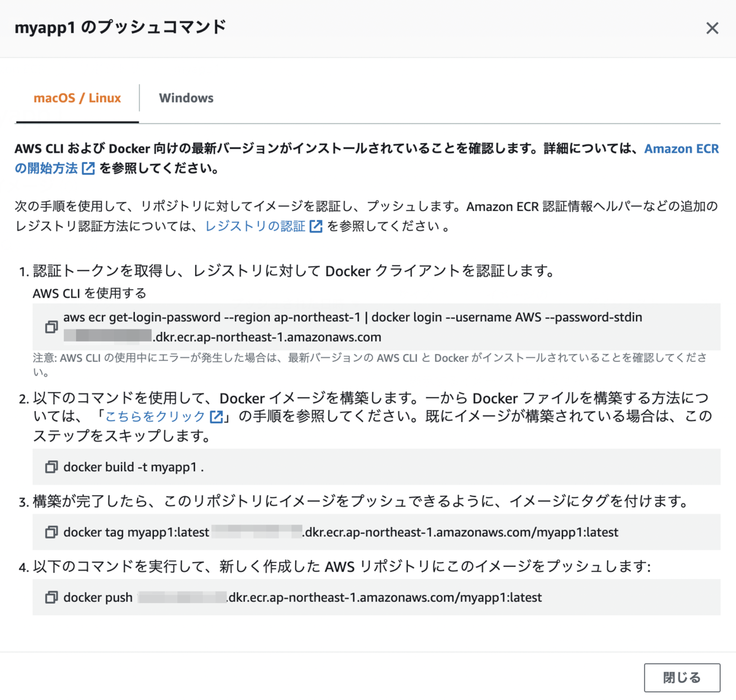Click the external-link icon after こちらをクリック

pyautogui.click(x=217, y=417)
